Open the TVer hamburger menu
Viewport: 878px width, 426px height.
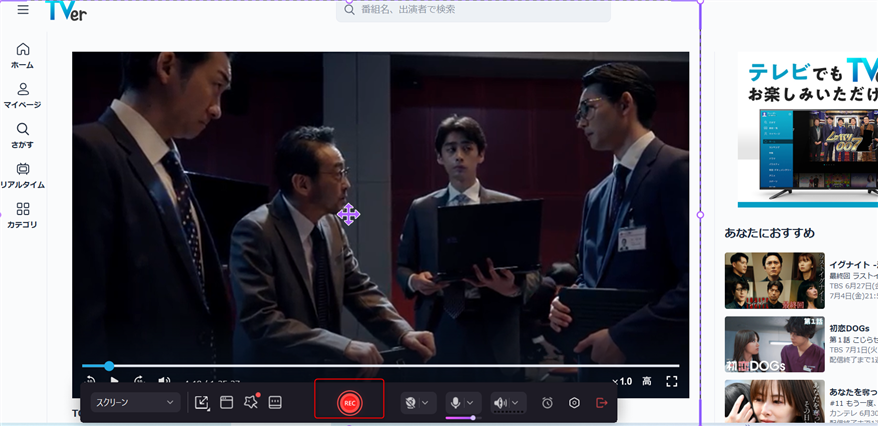click(23, 10)
